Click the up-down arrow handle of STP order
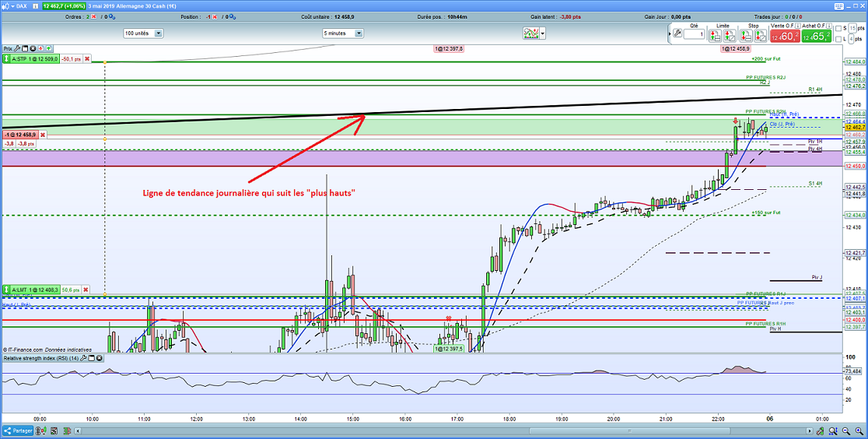The width and height of the screenshot is (868, 439). coord(6,58)
